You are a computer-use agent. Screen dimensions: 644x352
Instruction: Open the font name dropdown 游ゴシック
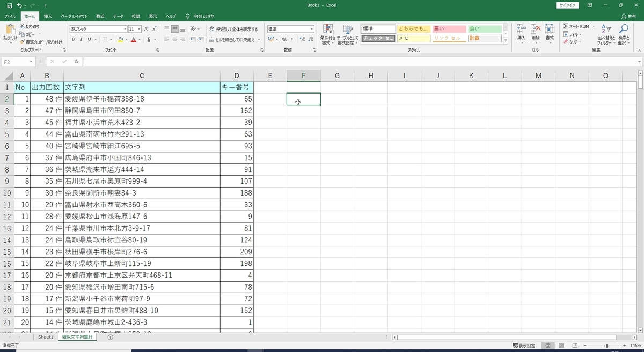[124, 29]
